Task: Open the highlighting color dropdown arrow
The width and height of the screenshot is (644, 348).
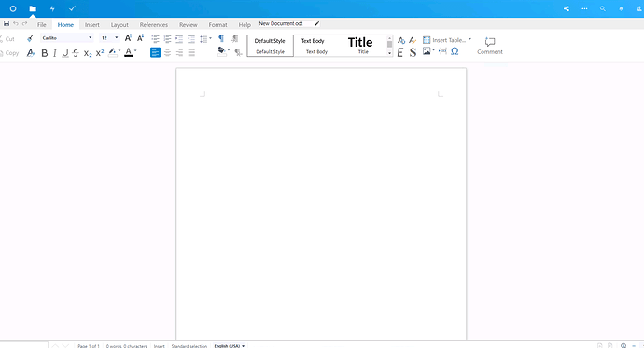Action: (119, 51)
